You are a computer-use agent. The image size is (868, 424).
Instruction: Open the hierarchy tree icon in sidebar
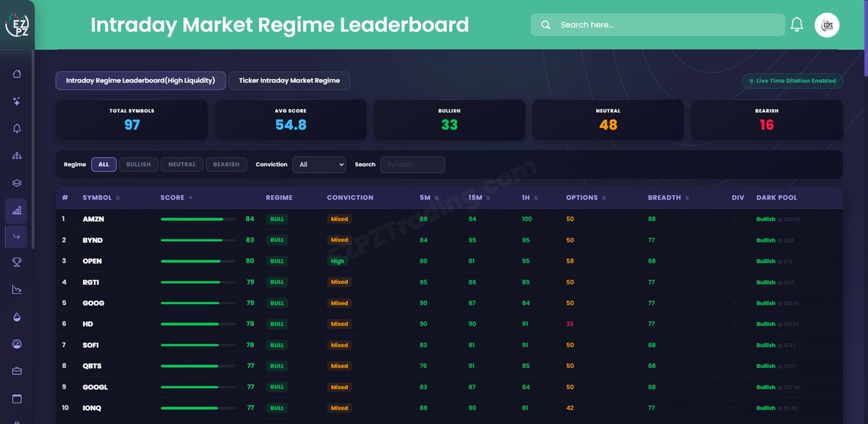17,156
